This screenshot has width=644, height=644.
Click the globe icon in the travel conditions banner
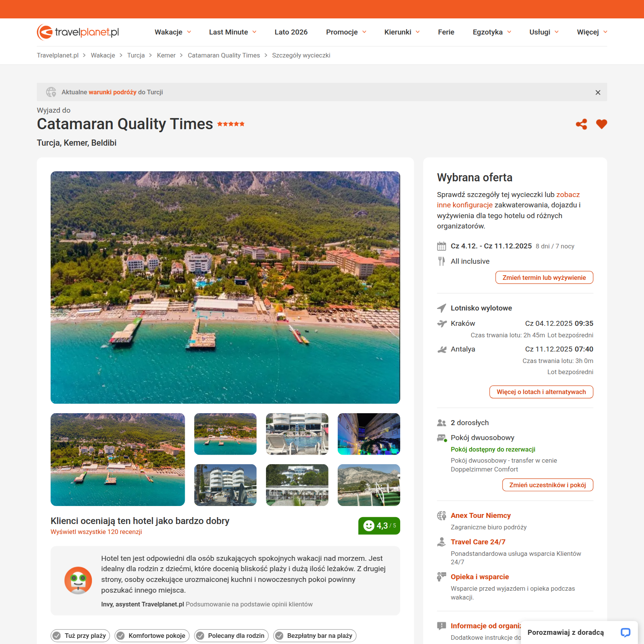(x=51, y=92)
